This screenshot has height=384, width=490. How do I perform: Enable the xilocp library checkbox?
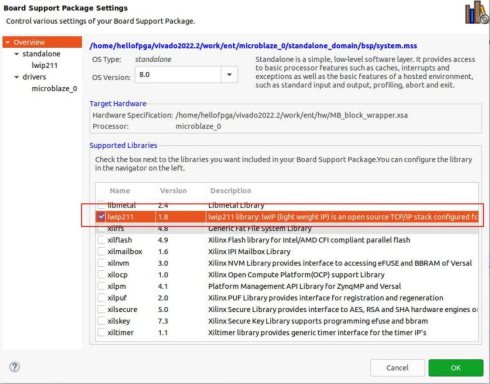click(101, 275)
